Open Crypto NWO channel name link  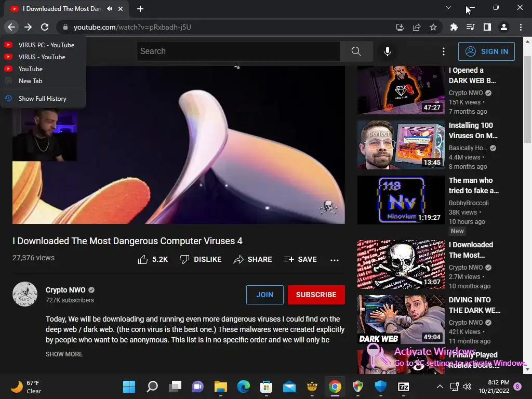tap(65, 290)
